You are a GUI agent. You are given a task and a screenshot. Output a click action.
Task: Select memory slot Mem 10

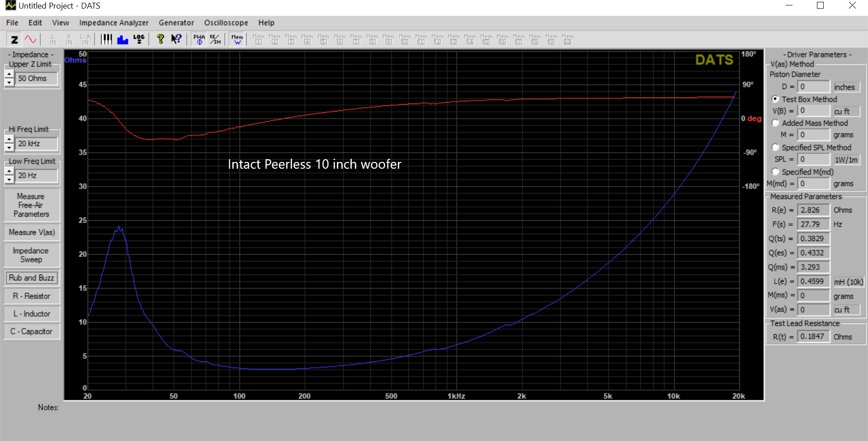point(405,39)
